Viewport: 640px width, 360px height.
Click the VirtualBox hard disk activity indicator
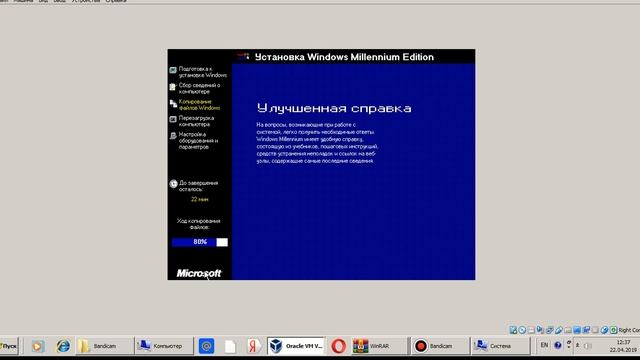click(513, 330)
